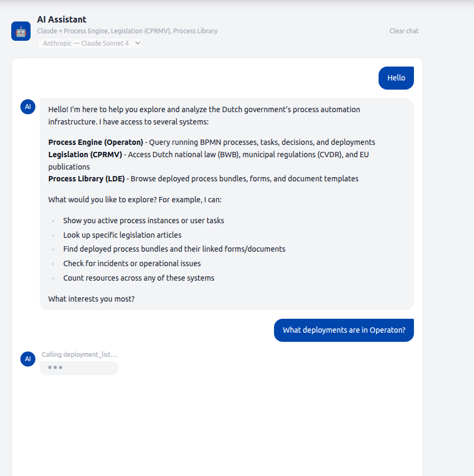Click the 'Process Library (LDE)' heading text

[87, 178]
